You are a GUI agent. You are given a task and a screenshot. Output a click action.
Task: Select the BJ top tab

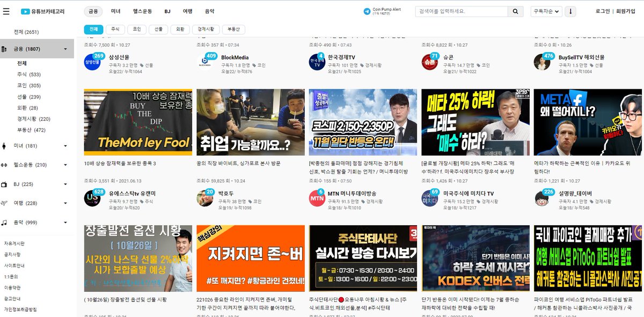click(167, 11)
